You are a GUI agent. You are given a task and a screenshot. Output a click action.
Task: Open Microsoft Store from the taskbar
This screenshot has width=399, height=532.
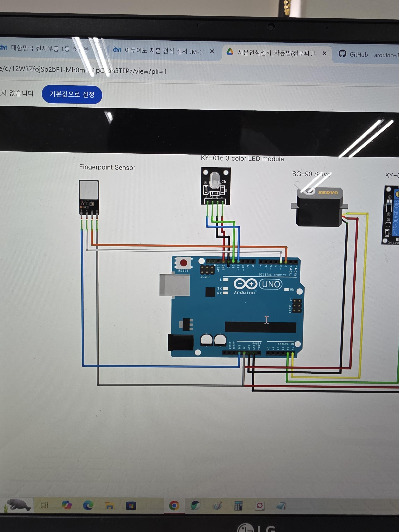131,506
